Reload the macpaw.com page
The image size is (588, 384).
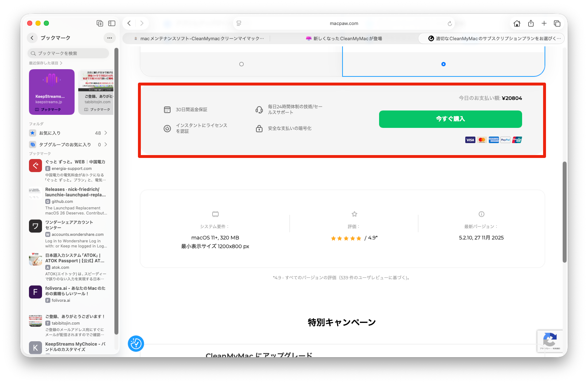click(x=450, y=24)
